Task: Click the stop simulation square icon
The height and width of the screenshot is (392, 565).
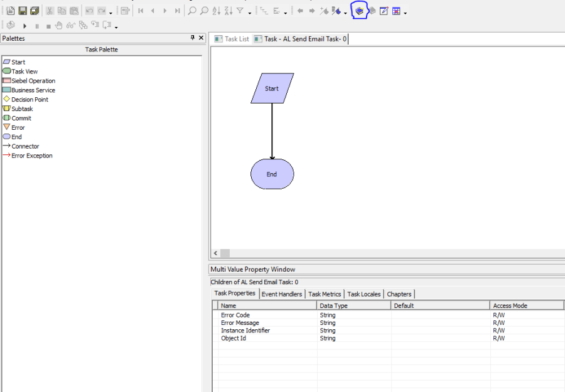Action: [x=48, y=26]
